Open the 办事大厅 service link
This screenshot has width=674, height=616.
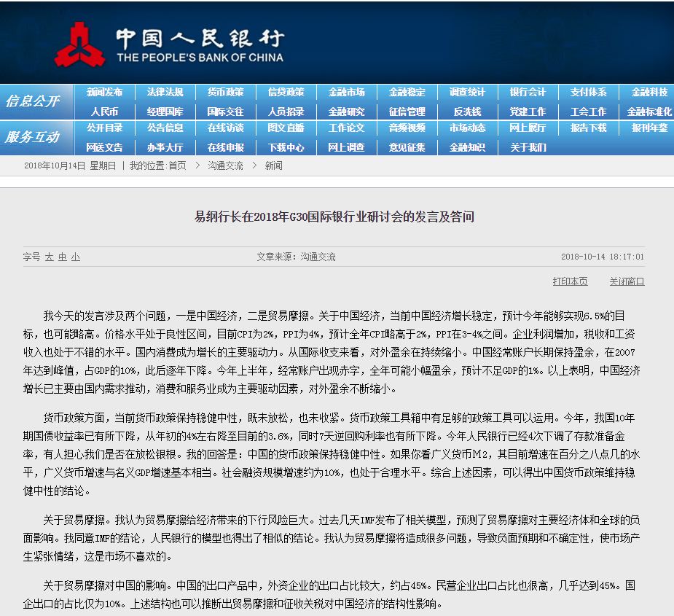(165, 147)
